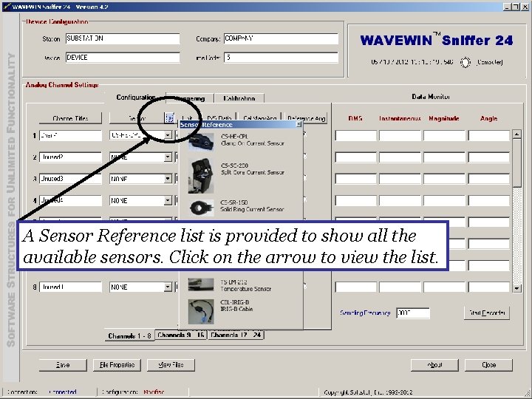This screenshot has height=399, width=532.
Task: Expand the channel 4 sensor dropdown
Action: tap(168, 200)
